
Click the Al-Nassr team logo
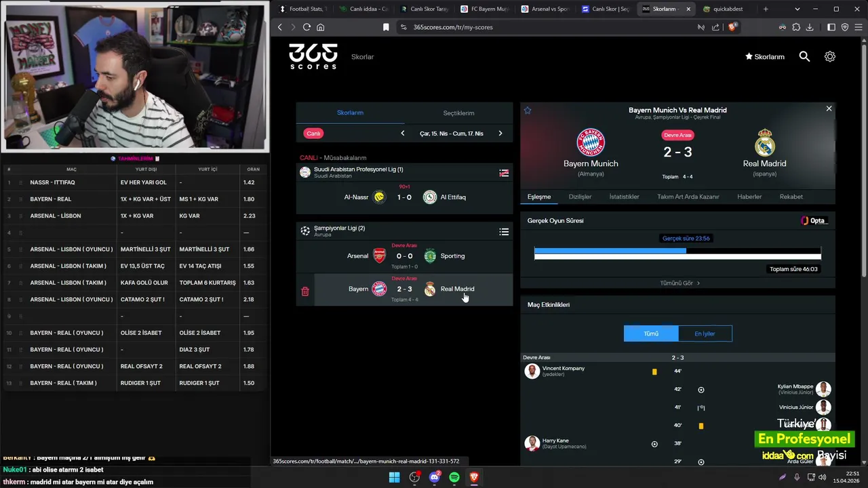379,197
